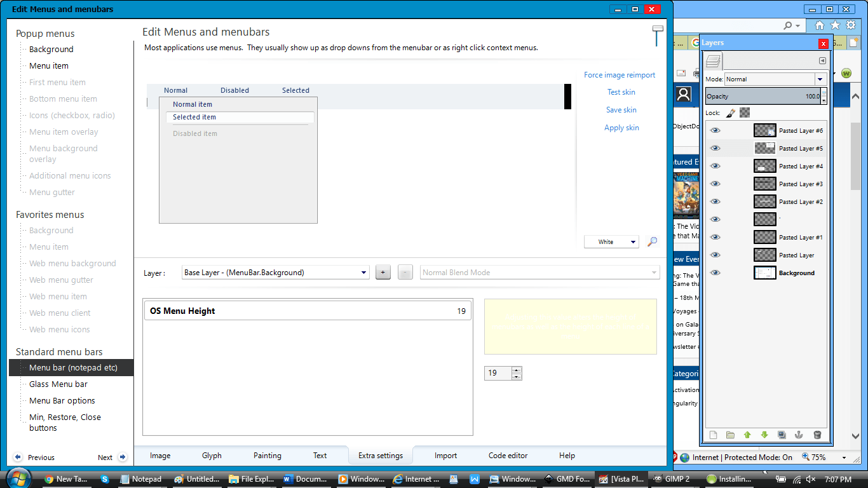The height and width of the screenshot is (488, 868).
Task: Select Pasted Layer #3 thumbnail
Action: pyautogui.click(x=765, y=184)
